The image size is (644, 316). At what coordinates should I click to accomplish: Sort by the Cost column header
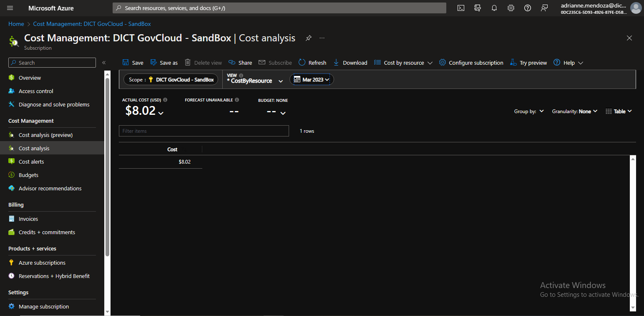pos(172,149)
